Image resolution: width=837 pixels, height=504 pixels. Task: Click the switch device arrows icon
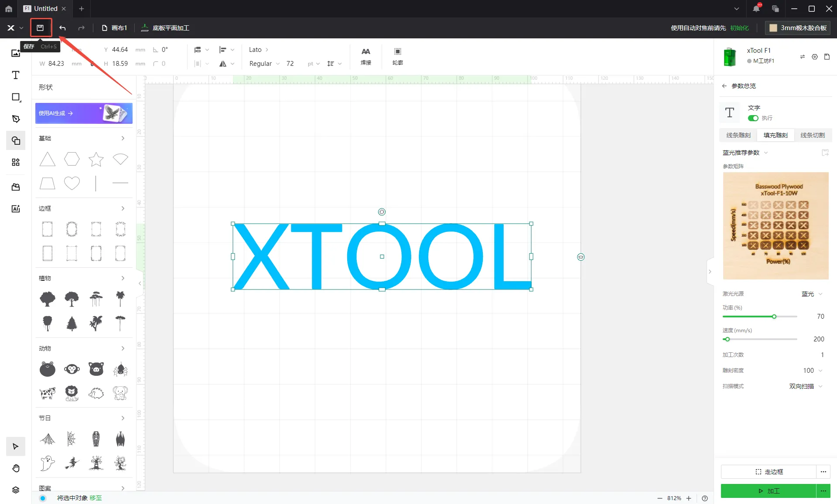point(803,57)
